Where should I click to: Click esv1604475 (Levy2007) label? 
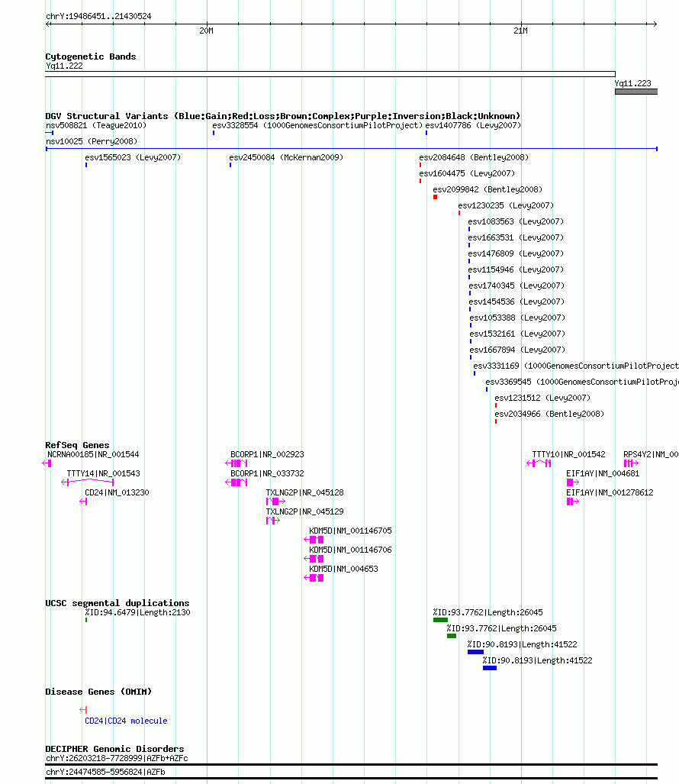click(467, 173)
